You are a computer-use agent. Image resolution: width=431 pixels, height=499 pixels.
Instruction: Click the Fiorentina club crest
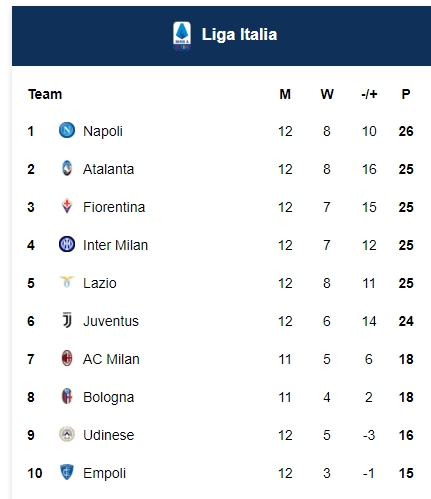click(x=67, y=206)
